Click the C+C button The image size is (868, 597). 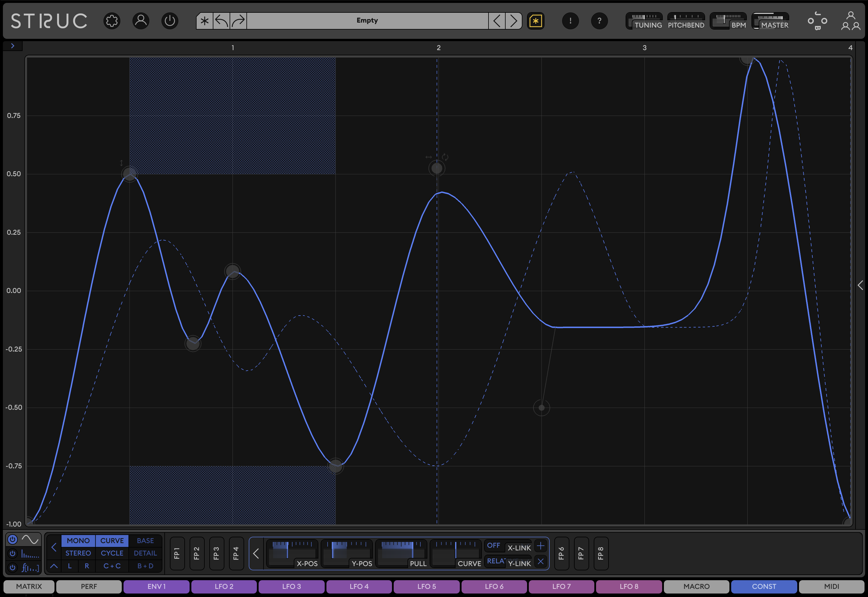point(112,566)
